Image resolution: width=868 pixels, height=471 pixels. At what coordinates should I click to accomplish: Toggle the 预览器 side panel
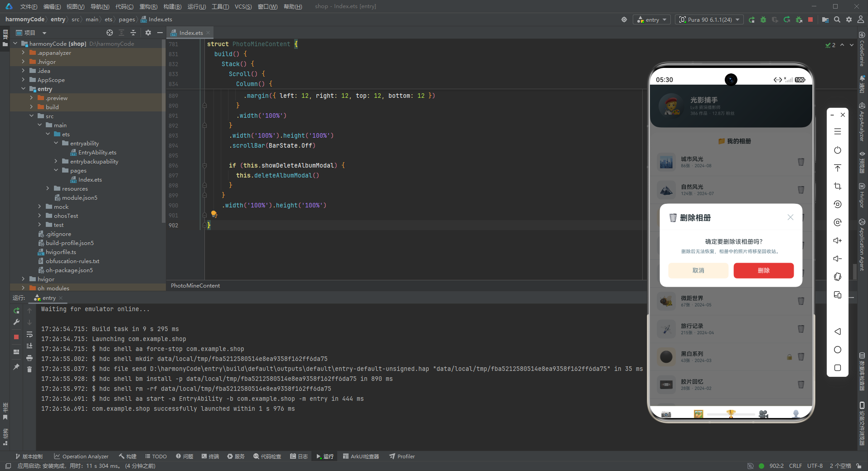click(x=862, y=163)
